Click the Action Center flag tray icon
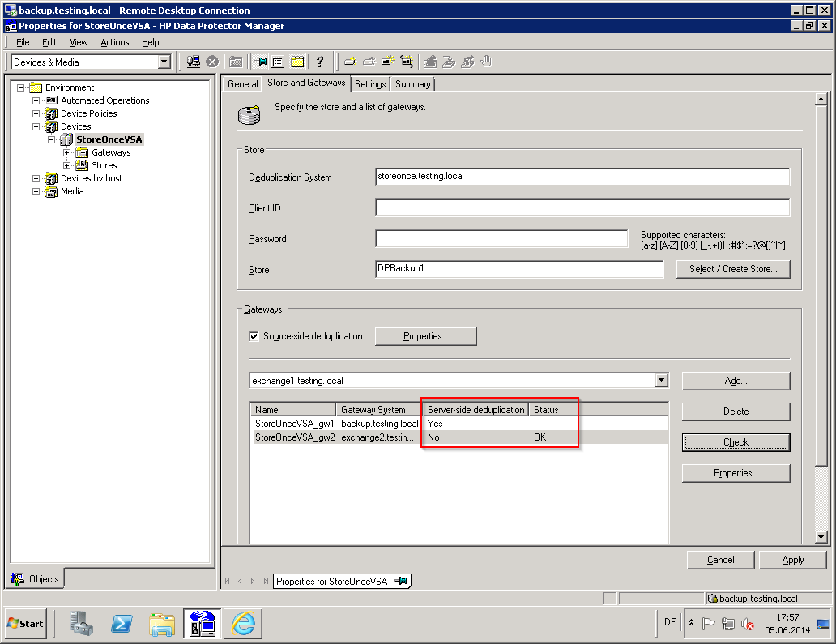Screen dimensions: 836x644 coord(708,623)
